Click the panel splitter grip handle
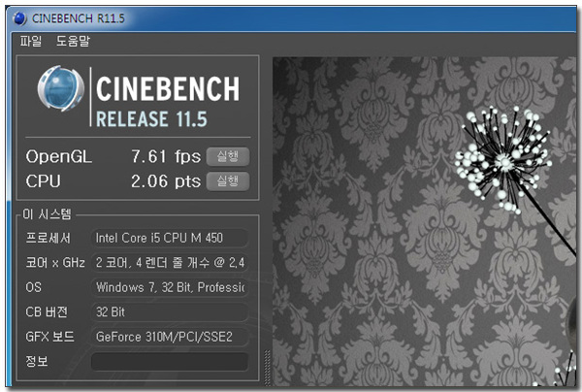Image resolution: width=582 pixels, height=392 pixels. tap(267, 368)
